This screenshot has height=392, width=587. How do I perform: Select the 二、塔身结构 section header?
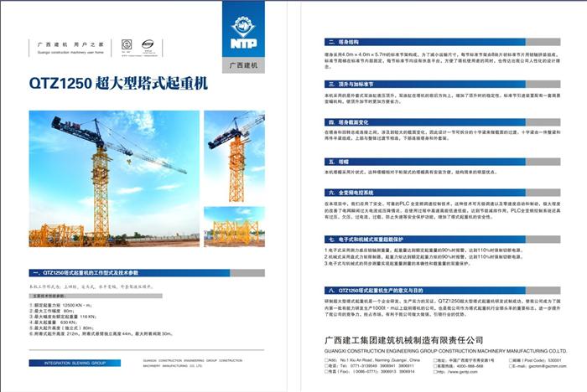coord(344,41)
